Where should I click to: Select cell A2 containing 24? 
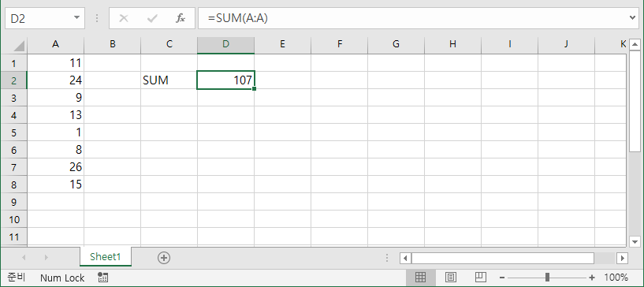coord(55,80)
